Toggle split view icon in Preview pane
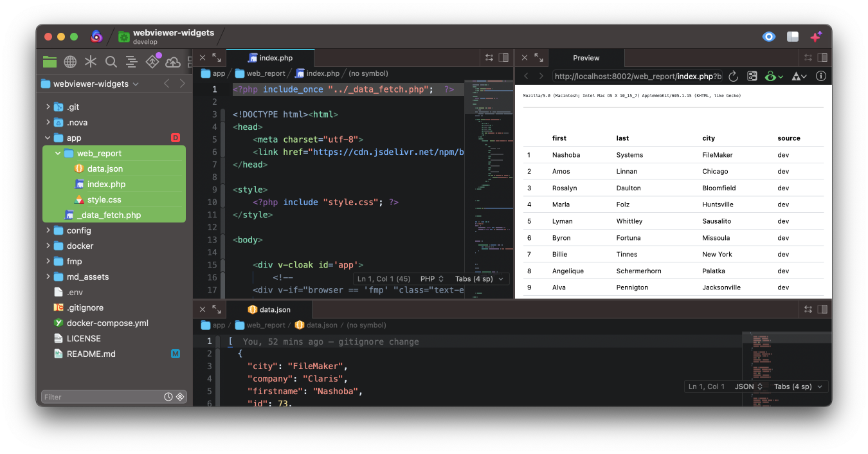Screen dimensions: 868x454 [822, 58]
